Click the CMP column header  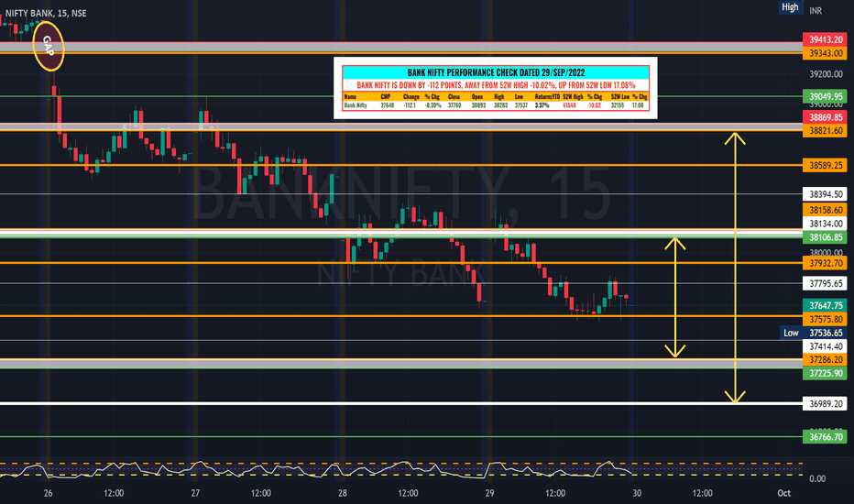point(386,96)
